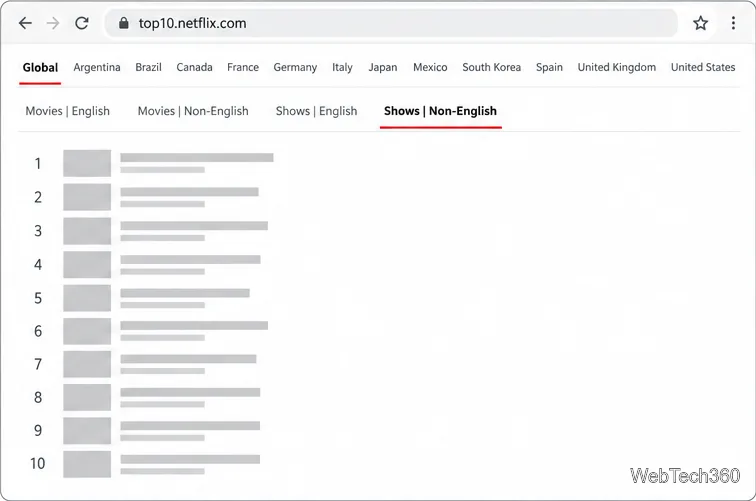Screen dimensions: 756x501
Task: Click the thumbnail of rank 1 show
Action: pos(87,163)
